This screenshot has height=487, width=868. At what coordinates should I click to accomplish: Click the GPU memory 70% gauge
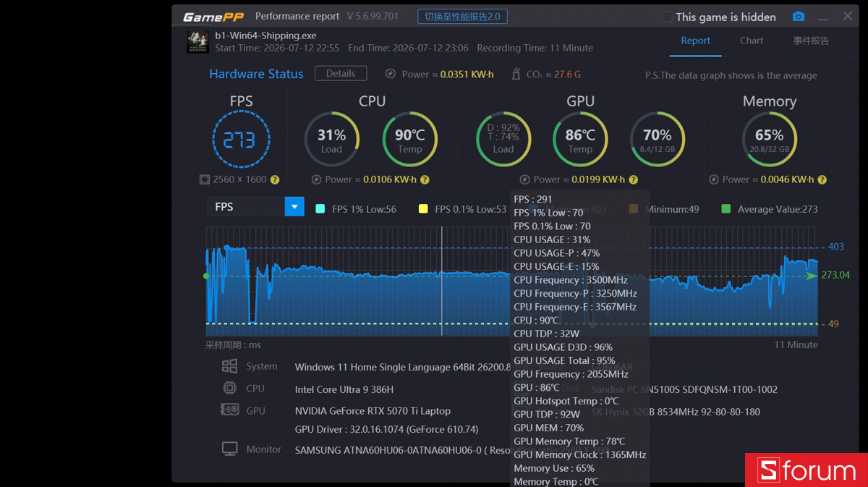click(657, 139)
